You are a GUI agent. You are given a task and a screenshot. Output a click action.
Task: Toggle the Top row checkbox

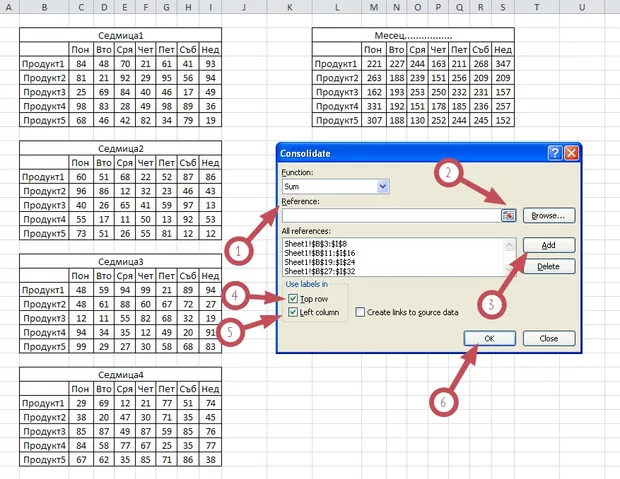point(293,299)
